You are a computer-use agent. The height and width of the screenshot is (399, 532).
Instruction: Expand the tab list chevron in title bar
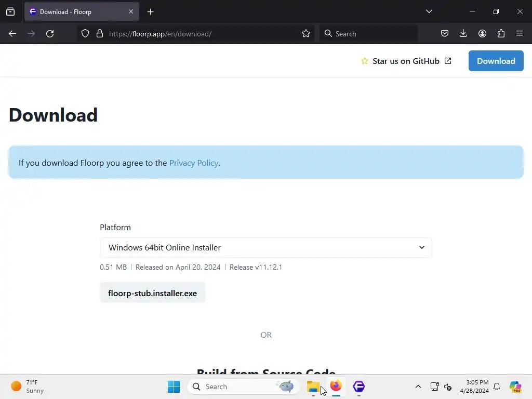429,11
